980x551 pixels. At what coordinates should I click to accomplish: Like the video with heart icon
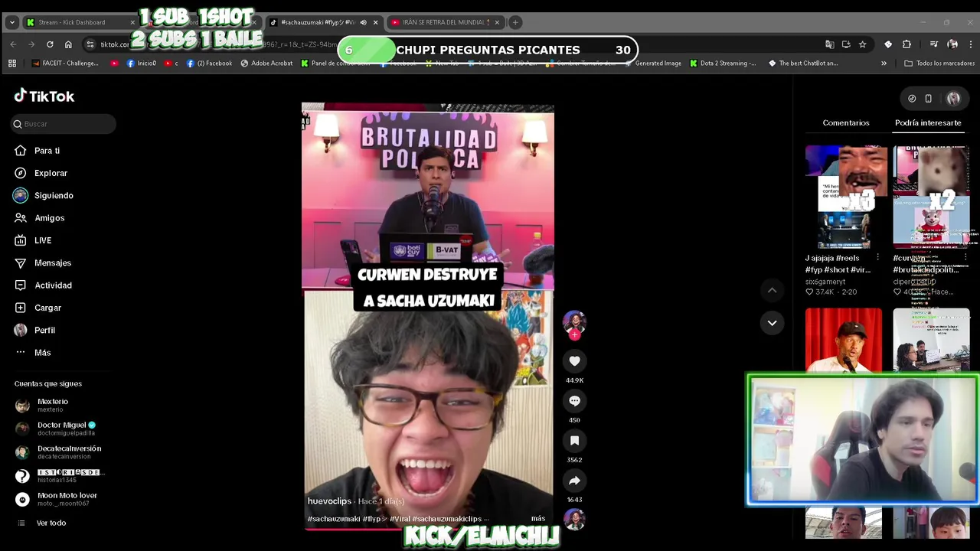pos(574,361)
